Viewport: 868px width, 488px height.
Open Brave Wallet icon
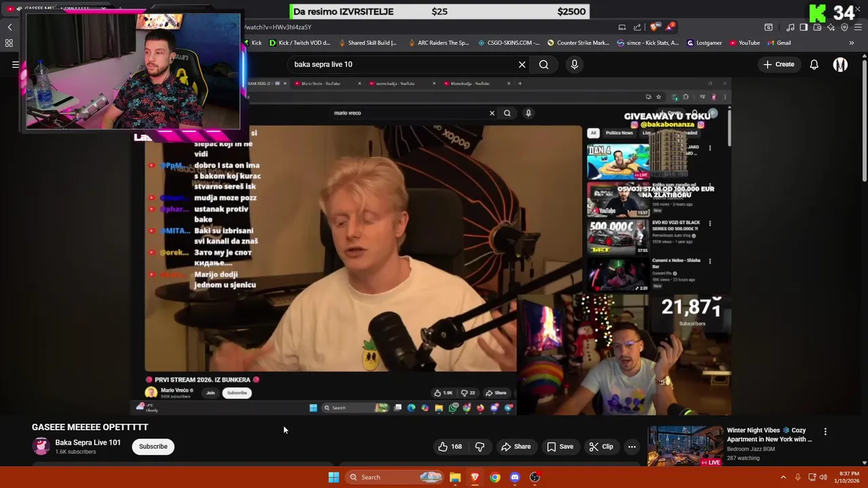point(817,27)
